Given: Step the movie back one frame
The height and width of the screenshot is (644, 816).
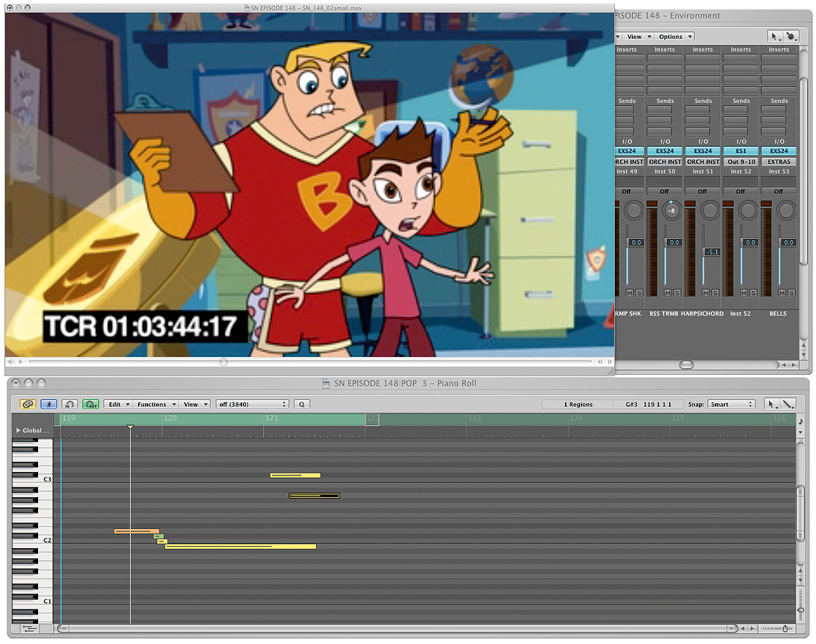Looking at the screenshot, I should pos(600,362).
